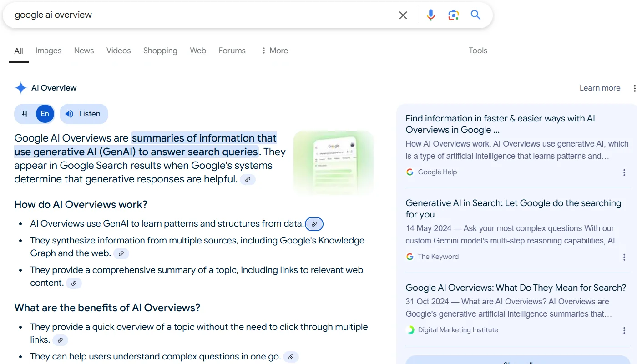637x364 pixels.
Task: Click the 'AI Overview' label text
Action: click(x=54, y=88)
